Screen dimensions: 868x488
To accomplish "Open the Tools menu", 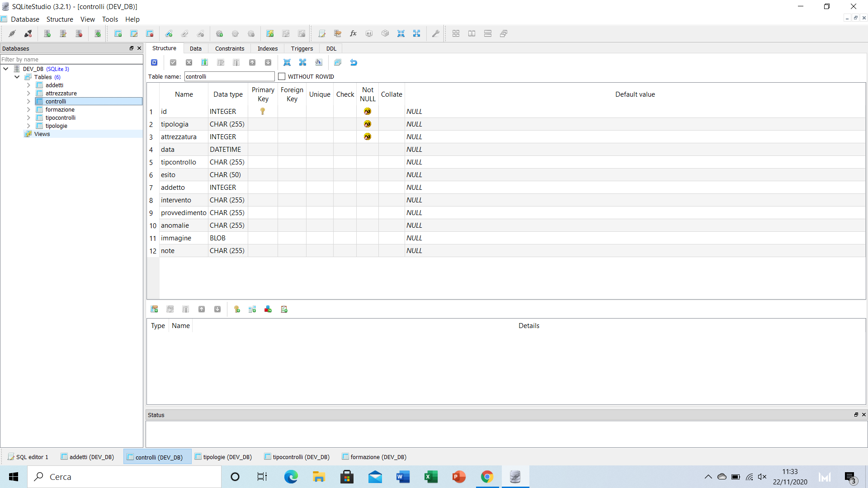I will point(110,19).
